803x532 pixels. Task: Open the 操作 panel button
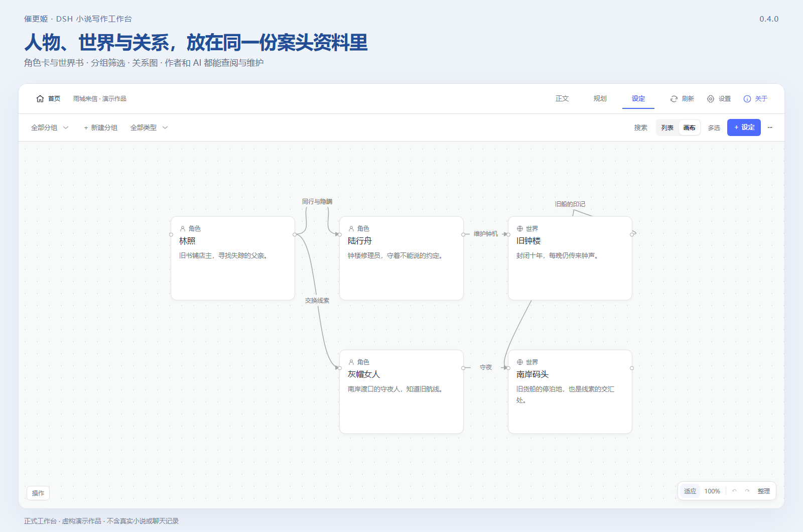pyautogui.click(x=38, y=493)
